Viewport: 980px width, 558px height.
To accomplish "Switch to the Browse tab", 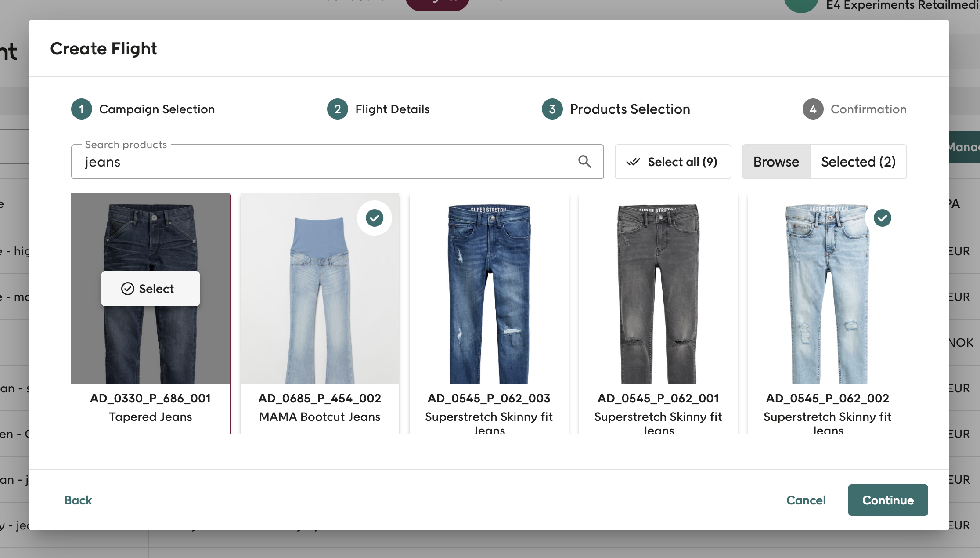I will [x=776, y=162].
